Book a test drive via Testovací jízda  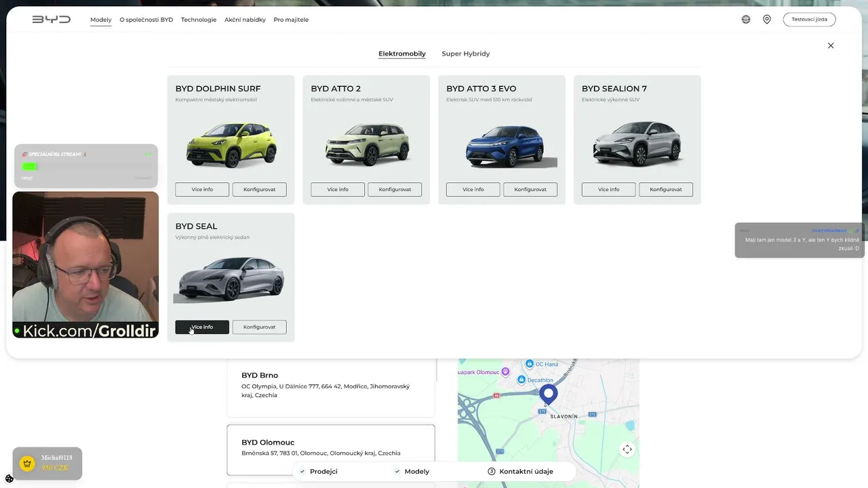point(809,20)
